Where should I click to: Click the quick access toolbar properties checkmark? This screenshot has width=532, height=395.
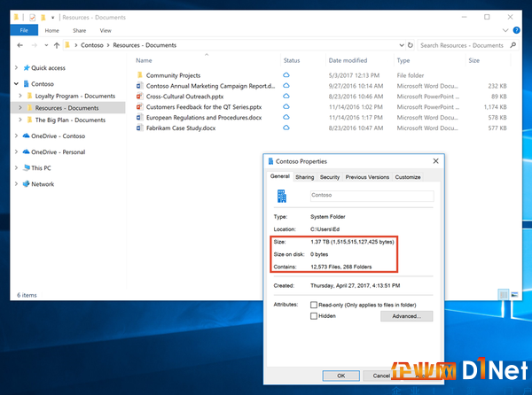pyautogui.click(x=33, y=18)
